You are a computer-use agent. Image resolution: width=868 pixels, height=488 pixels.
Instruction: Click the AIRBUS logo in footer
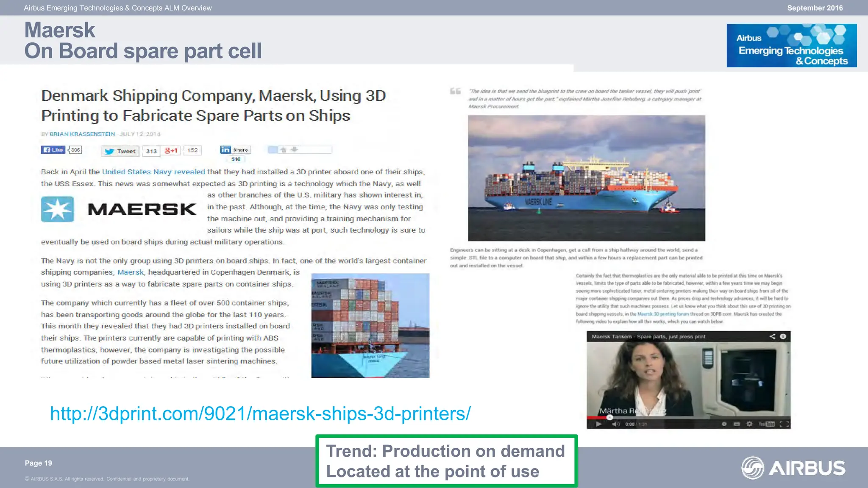(x=793, y=468)
